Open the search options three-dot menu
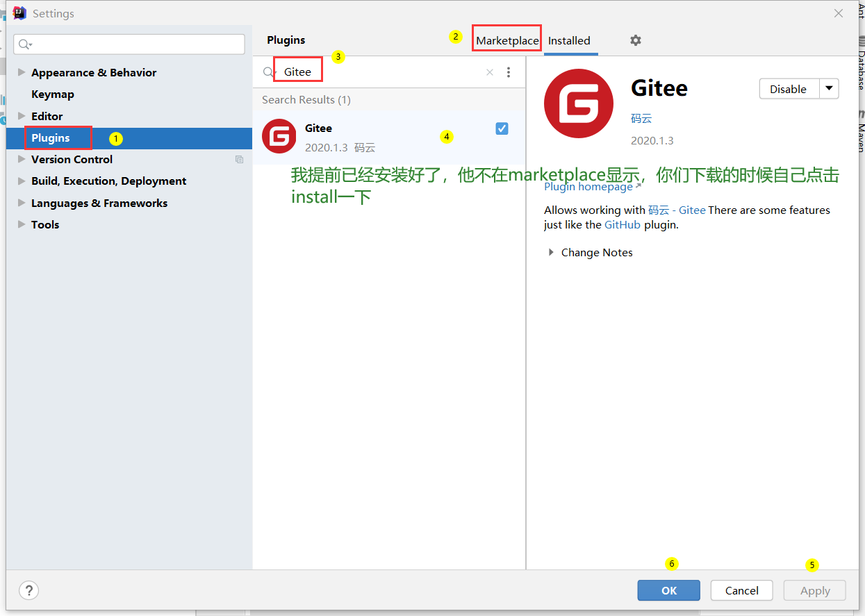 click(509, 72)
